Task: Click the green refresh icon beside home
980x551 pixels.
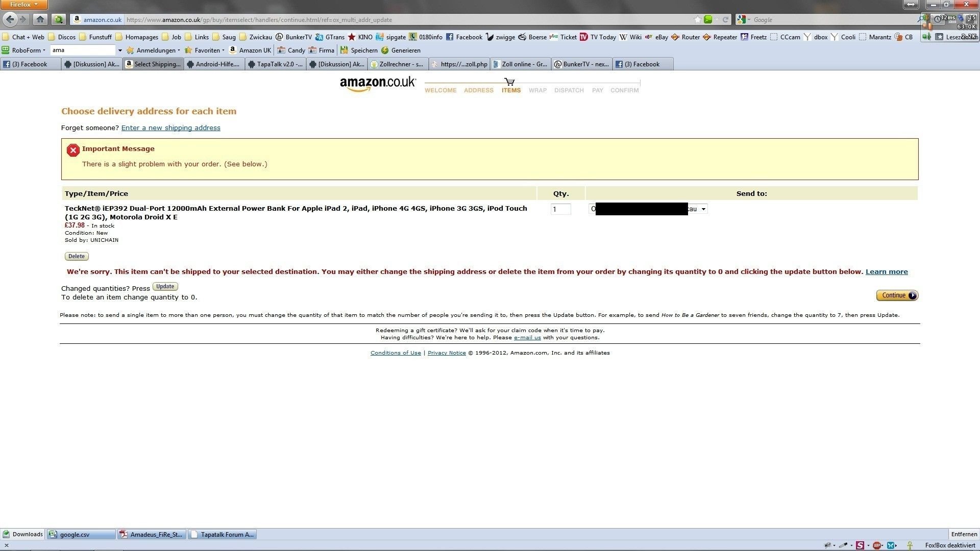Action: click(59, 19)
